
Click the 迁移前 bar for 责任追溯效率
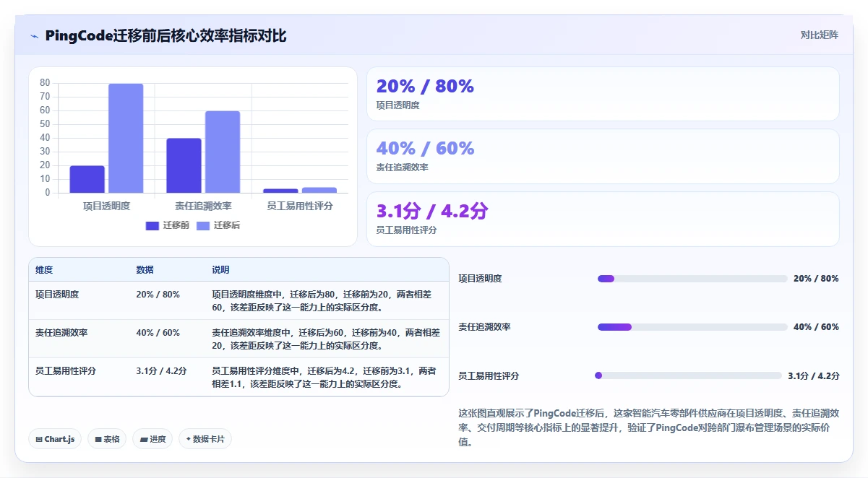(x=184, y=165)
